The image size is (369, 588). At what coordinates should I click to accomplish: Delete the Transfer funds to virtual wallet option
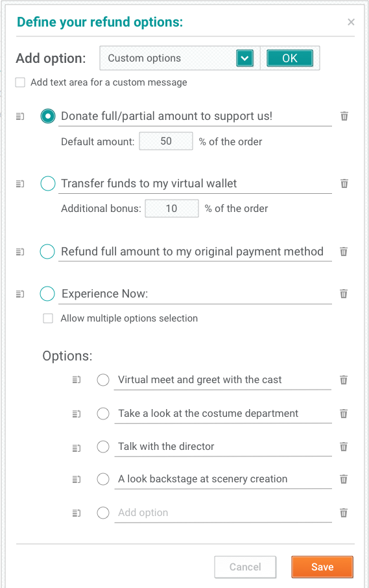[x=344, y=183]
